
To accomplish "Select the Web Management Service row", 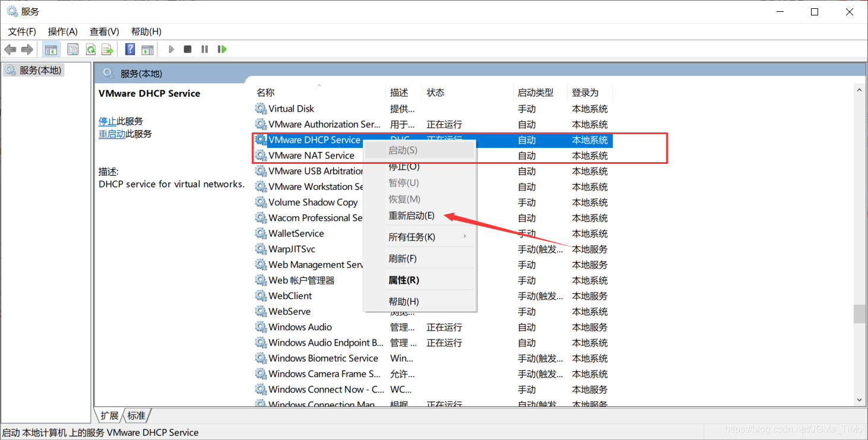I will click(433, 265).
